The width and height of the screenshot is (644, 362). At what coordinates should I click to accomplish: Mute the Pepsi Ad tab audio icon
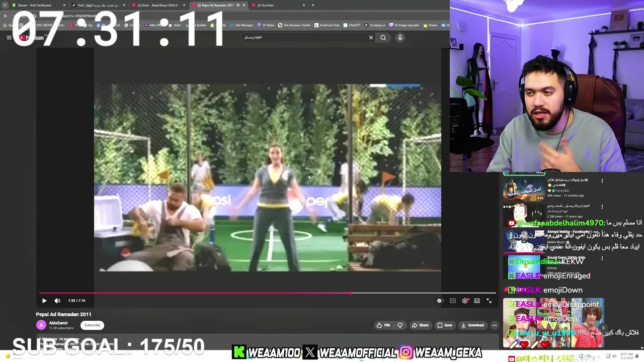click(237, 5)
